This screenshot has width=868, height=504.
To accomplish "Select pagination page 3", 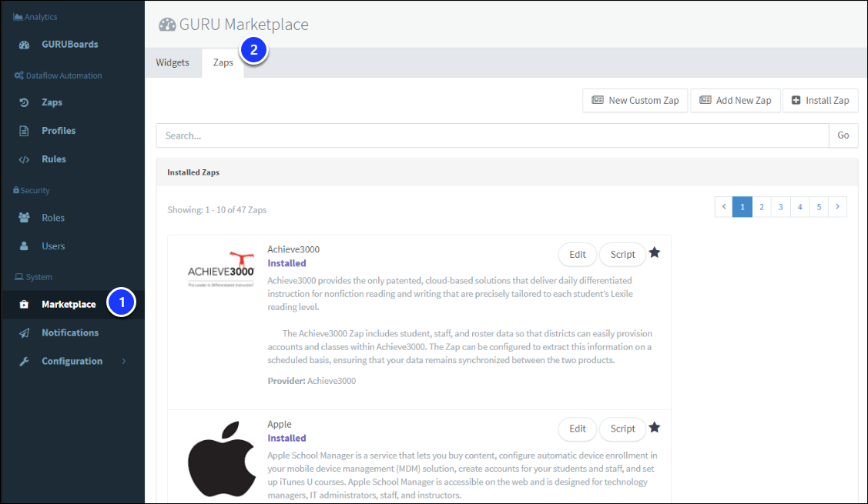I will pos(780,207).
